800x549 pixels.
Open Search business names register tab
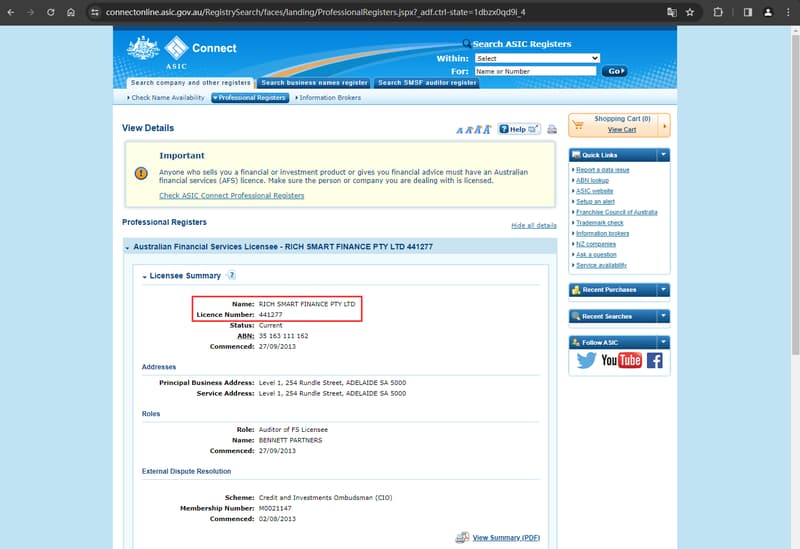tap(314, 83)
